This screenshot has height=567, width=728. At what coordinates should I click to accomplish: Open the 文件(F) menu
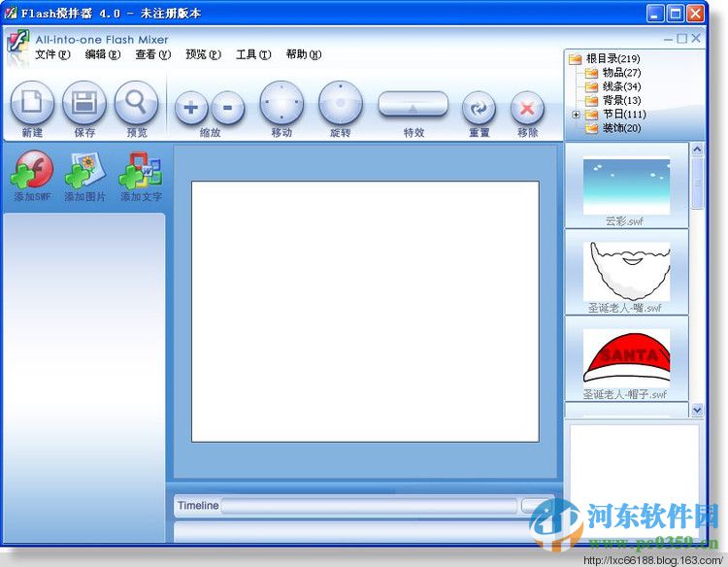coord(52,54)
